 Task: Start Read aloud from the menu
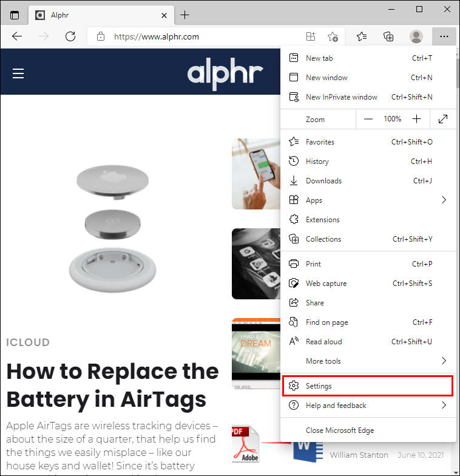tap(368, 341)
